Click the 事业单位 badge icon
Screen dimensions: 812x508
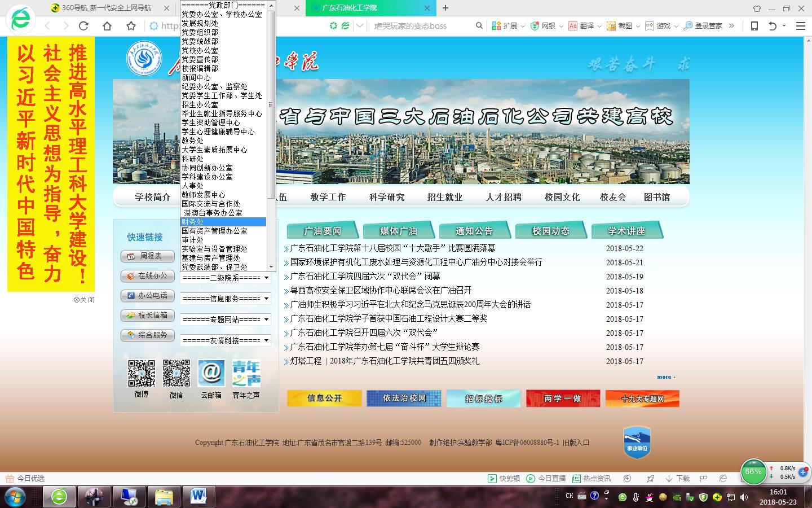click(637, 442)
